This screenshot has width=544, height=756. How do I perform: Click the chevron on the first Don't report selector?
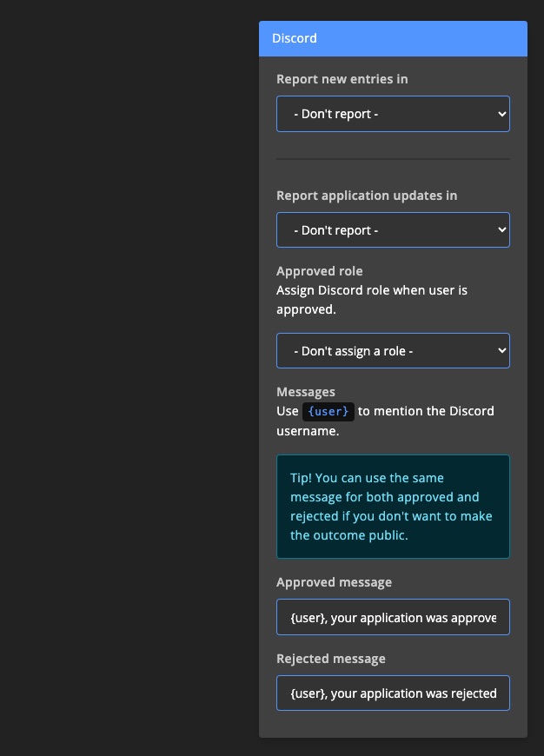[501, 114]
